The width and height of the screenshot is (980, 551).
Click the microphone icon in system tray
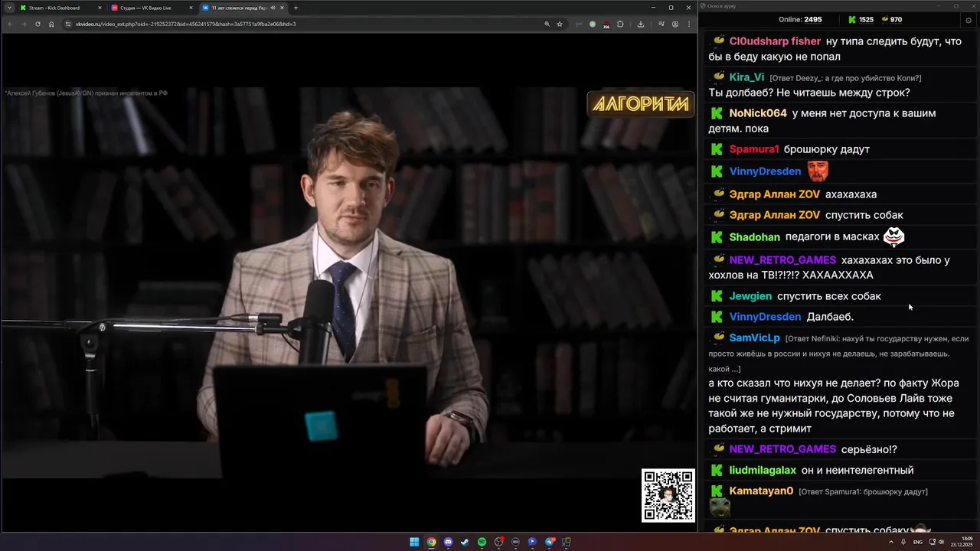[903, 542]
